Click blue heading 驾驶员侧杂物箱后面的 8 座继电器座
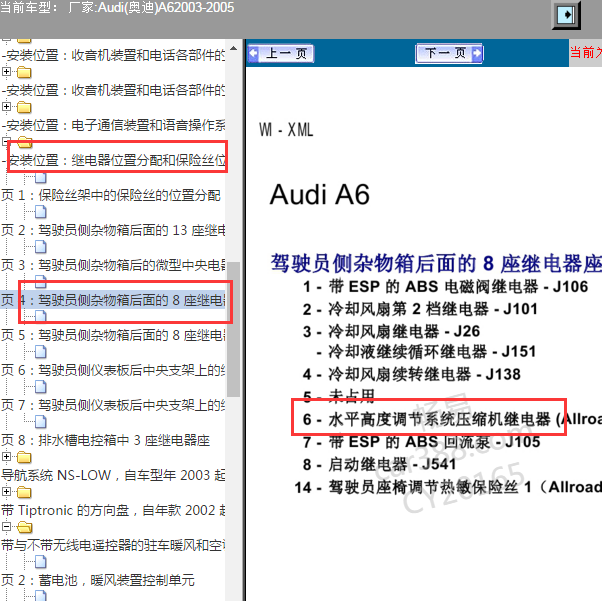The image size is (602, 601). pyautogui.click(x=436, y=263)
